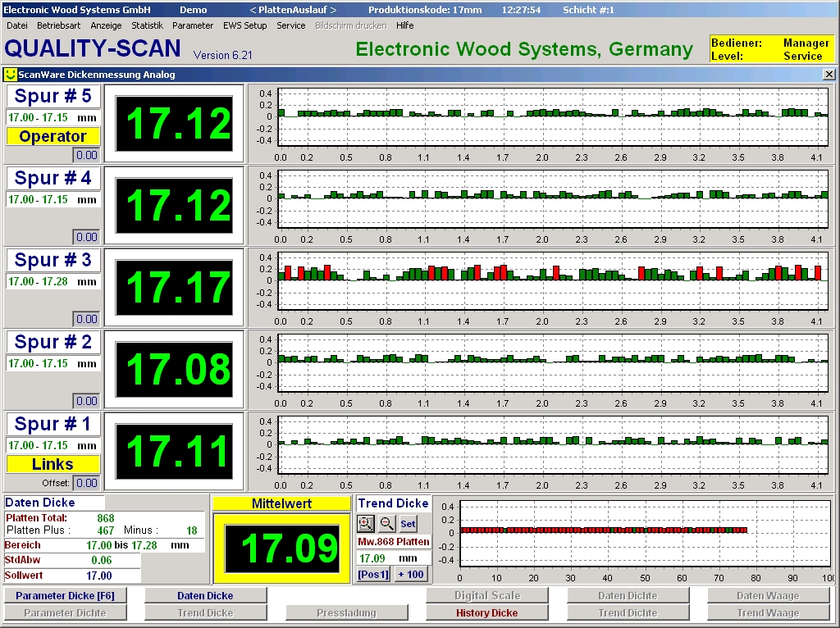Open the Hilfe menu
840x628 pixels.
click(404, 25)
